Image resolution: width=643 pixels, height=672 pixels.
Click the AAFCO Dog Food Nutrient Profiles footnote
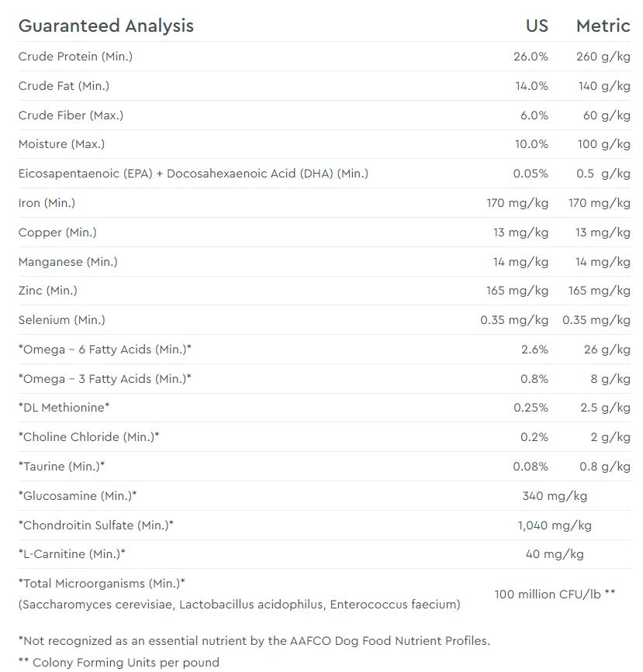[x=254, y=641]
